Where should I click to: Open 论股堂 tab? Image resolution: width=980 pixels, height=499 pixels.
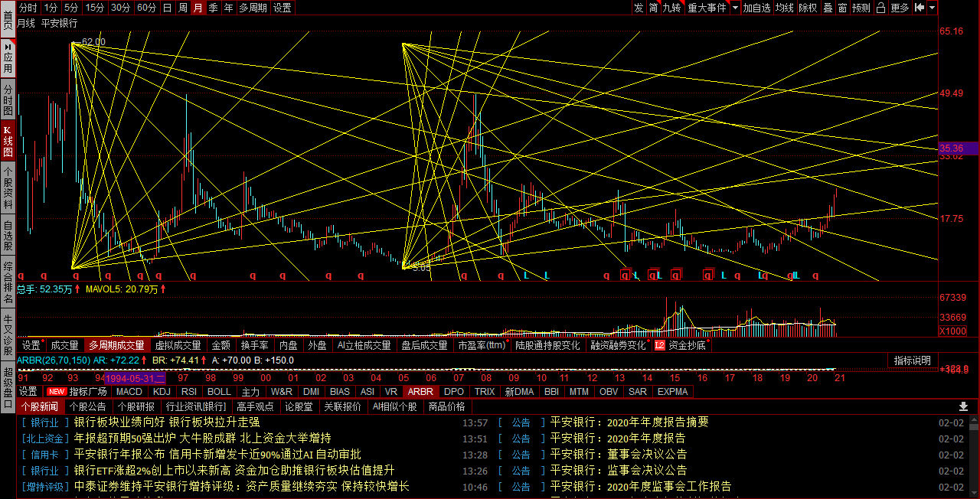(299, 406)
